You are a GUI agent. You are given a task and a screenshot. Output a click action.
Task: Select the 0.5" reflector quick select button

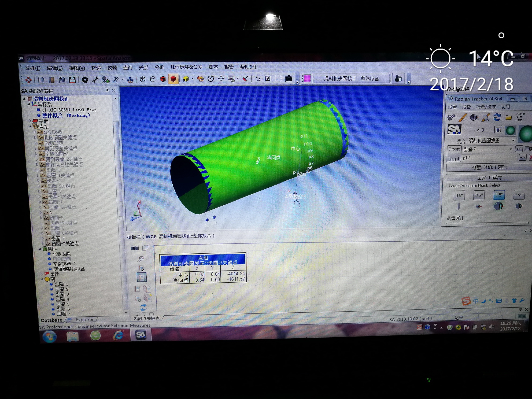tap(479, 195)
